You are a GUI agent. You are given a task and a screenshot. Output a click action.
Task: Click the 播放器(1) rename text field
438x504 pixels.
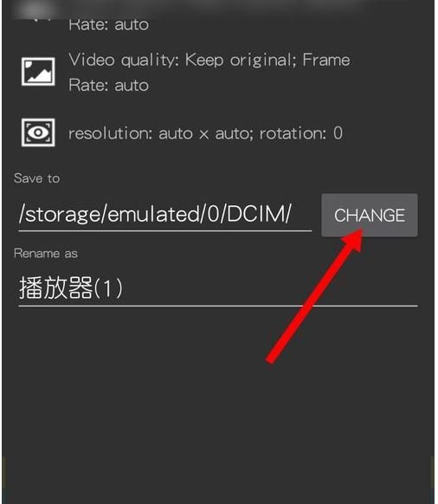(218, 288)
